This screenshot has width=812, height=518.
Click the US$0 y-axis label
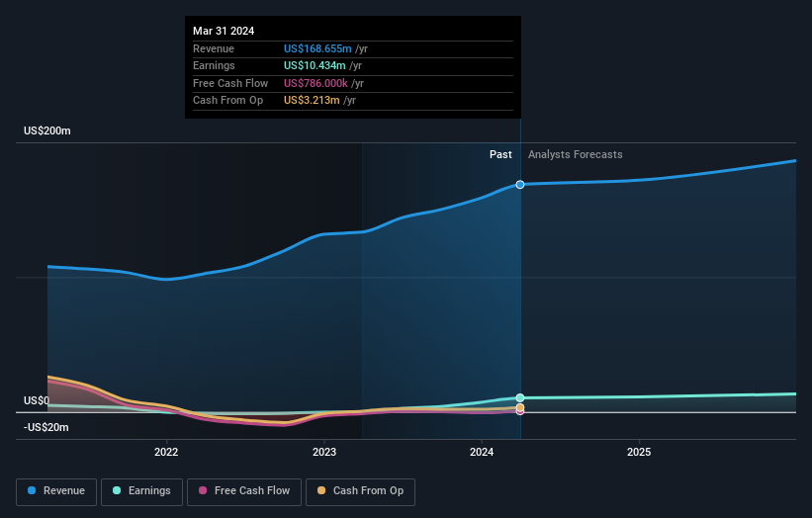(x=37, y=401)
